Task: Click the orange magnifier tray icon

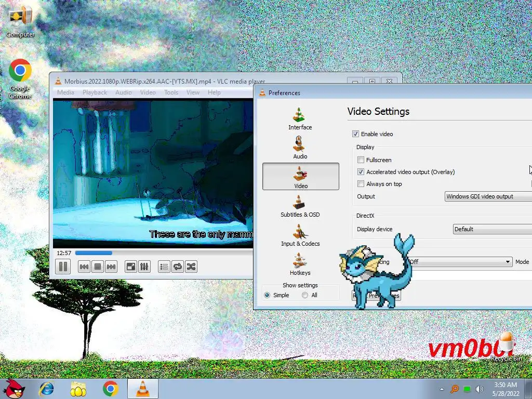Action: [x=455, y=389]
